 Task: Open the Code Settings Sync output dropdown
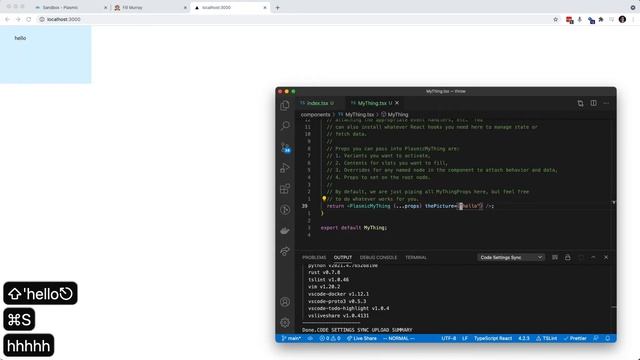coord(511,258)
